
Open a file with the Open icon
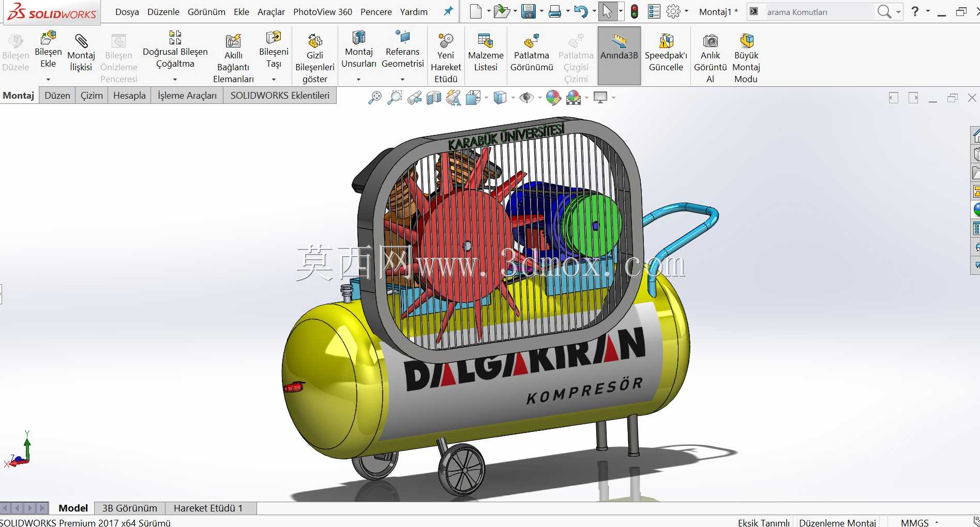point(501,11)
